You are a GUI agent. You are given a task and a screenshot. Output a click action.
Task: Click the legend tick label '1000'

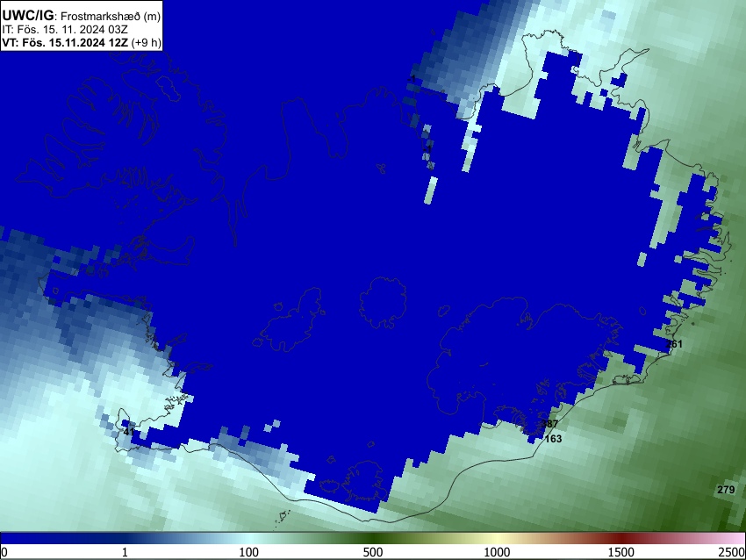coord(497,552)
